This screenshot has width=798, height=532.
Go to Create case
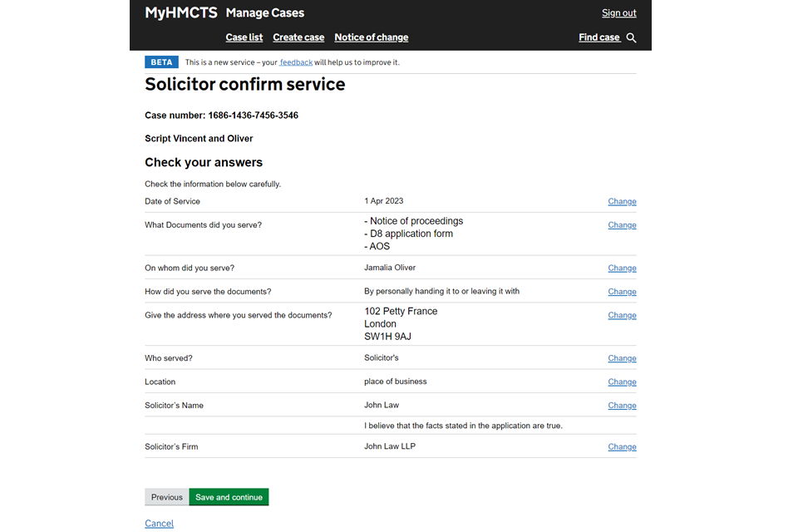tap(298, 37)
